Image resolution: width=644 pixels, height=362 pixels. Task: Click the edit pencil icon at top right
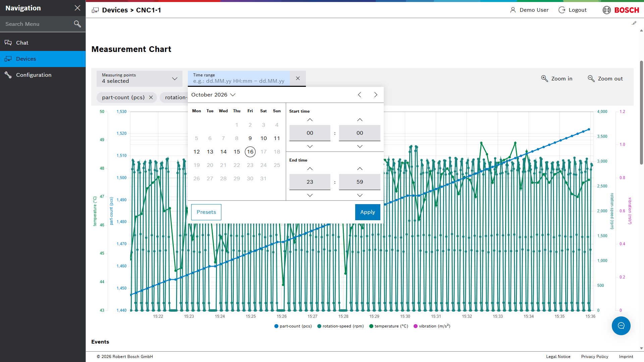(634, 23)
